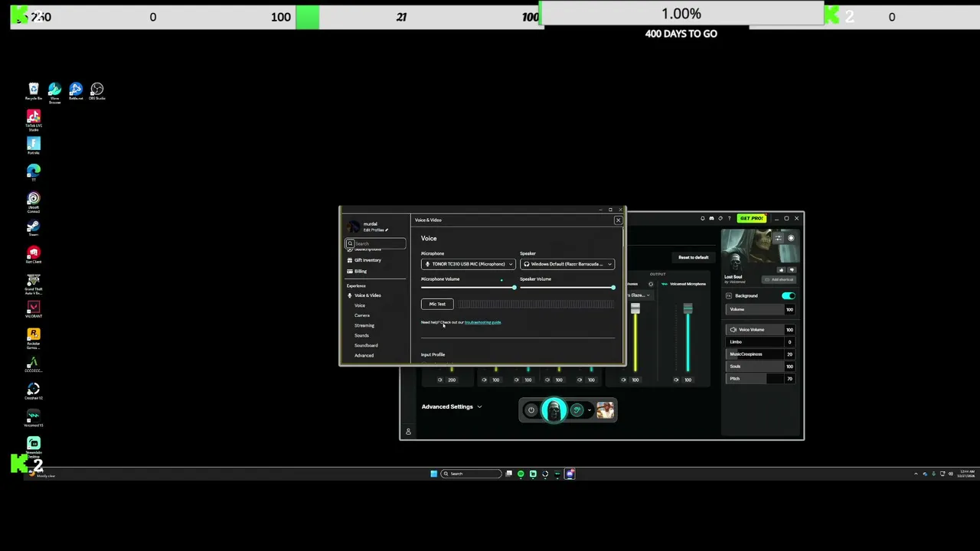Like the Lost Soul voice
Viewport: 980px width, 551px height.
coord(781,269)
